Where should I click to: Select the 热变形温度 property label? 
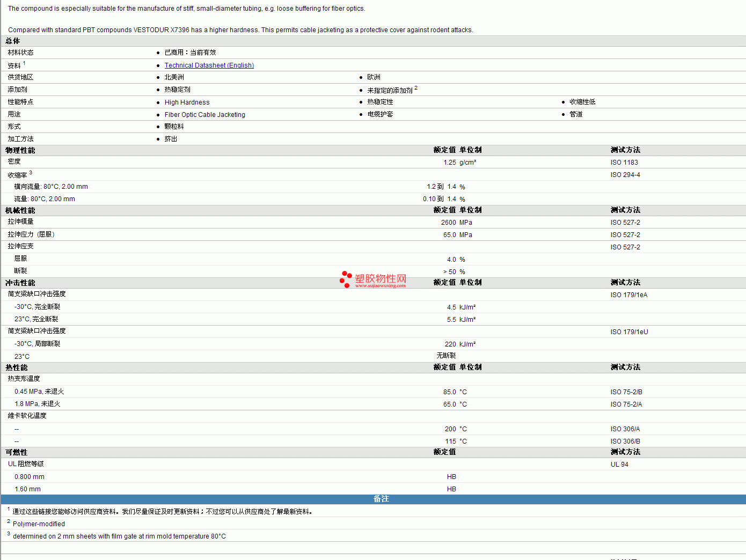24,379
